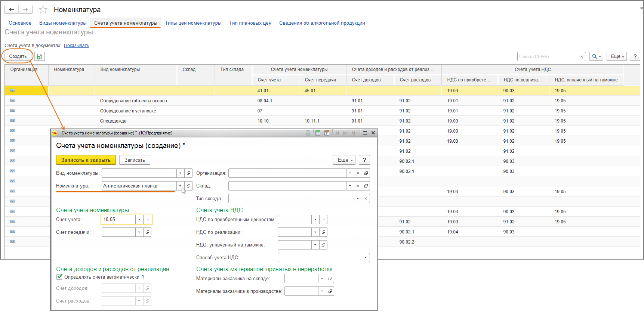The width and height of the screenshot is (644, 313).
Task: Expand the Организация dropdown
Action: click(350, 173)
